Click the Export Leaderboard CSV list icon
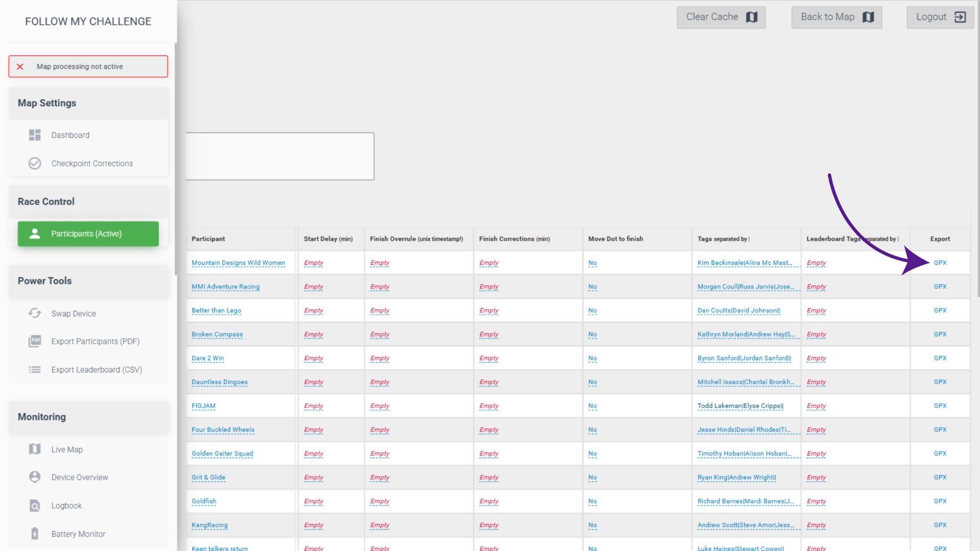Image resolution: width=980 pixels, height=551 pixels. (x=35, y=369)
